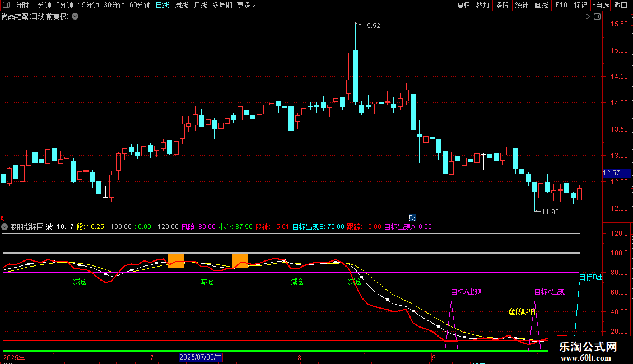Click the 段: 10.25 indicator value
The width and height of the screenshot is (633, 364).
coord(90,227)
